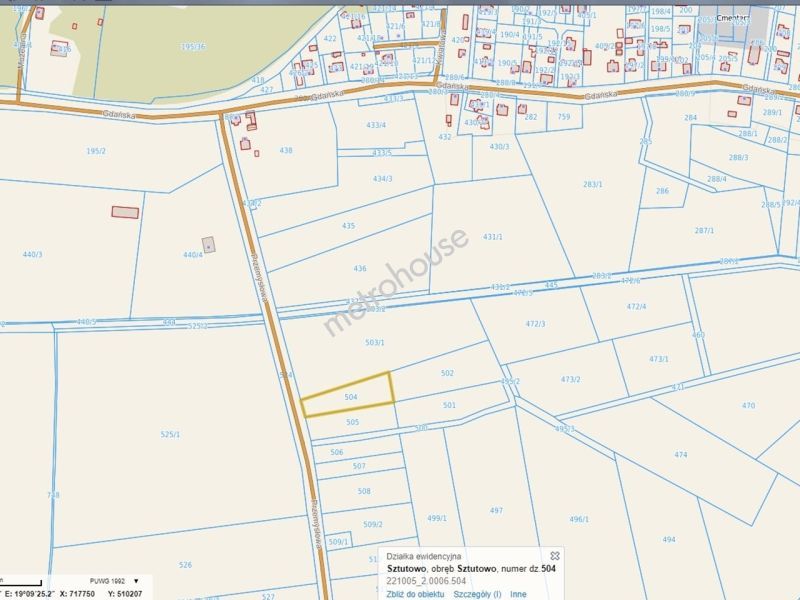Click parcel label 473/2

[570, 379]
